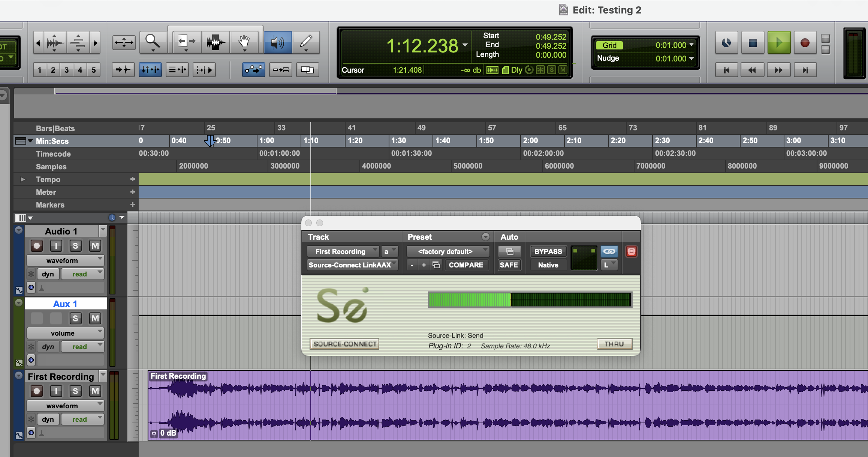Activate the Scrubber speaker tool

(277, 42)
